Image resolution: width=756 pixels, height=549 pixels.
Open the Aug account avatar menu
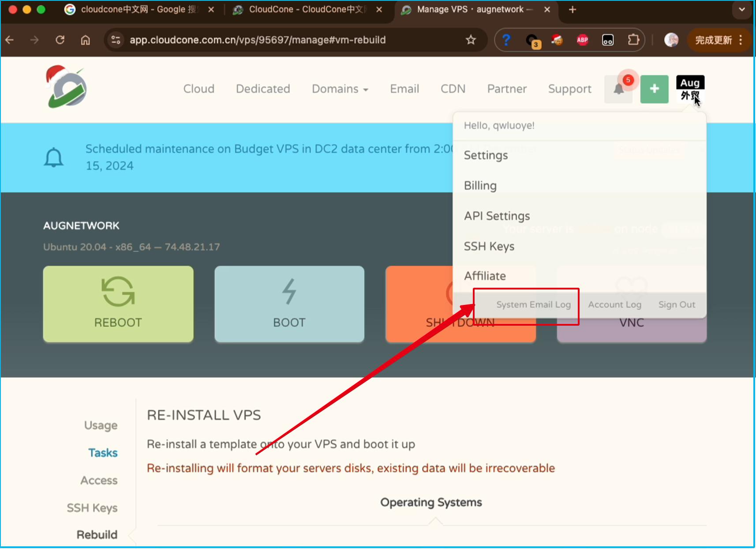click(690, 89)
